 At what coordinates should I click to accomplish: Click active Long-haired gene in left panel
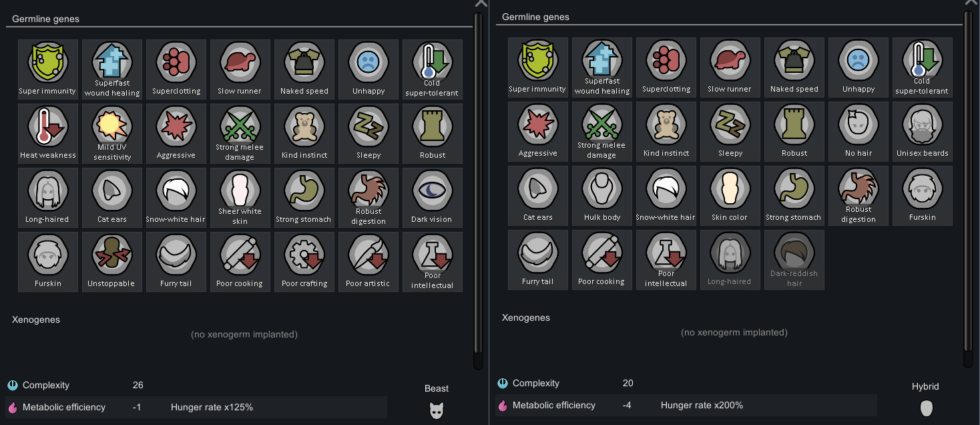48,198
